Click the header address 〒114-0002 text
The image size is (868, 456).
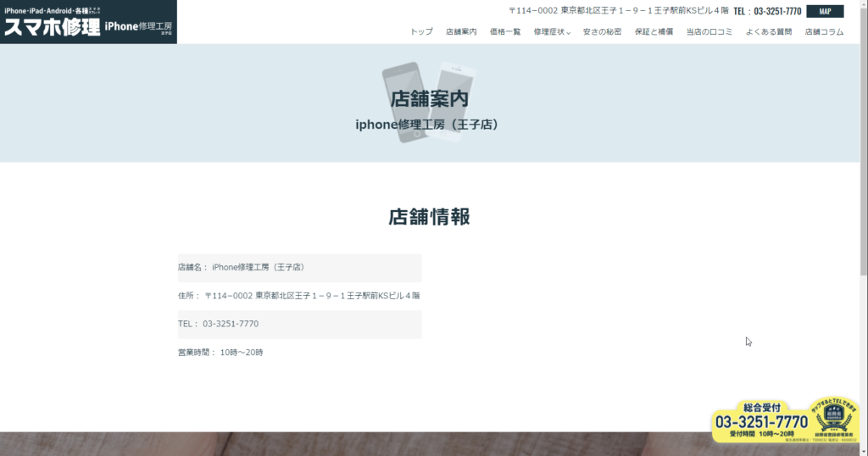point(618,10)
